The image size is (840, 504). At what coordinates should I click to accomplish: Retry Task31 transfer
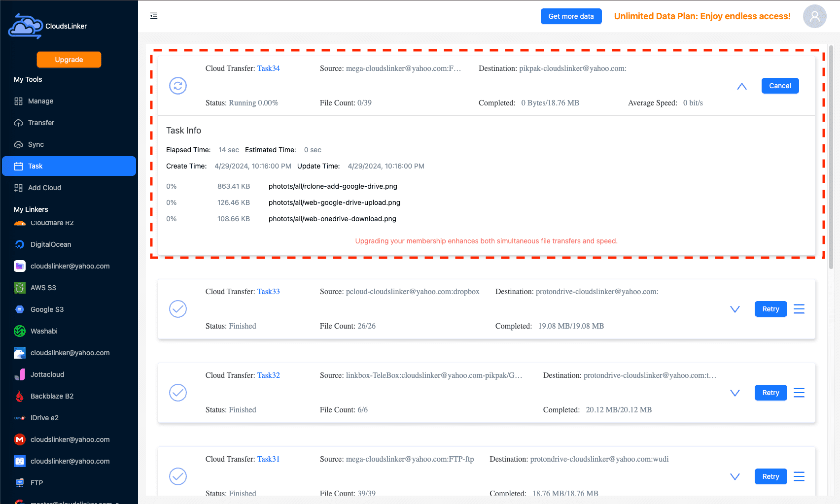point(770,476)
